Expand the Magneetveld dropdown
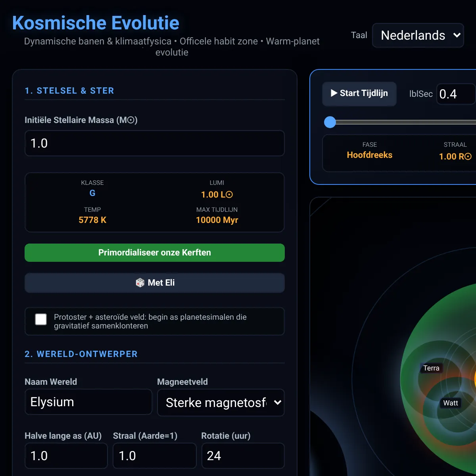The width and height of the screenshot is (476, 476). [x=221, y=403]
